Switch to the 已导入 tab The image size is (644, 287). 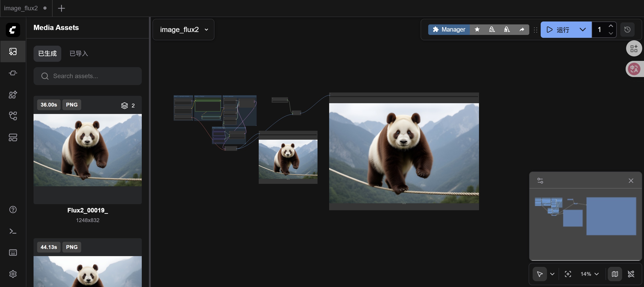pos(78,54)
